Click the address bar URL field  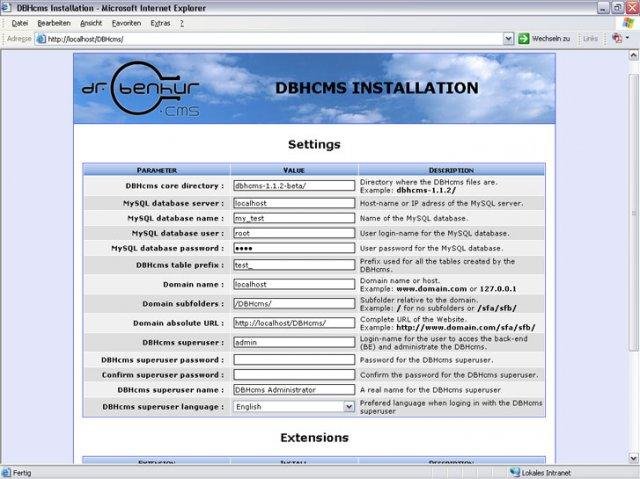pyautogui.click(x=269, y=39)
